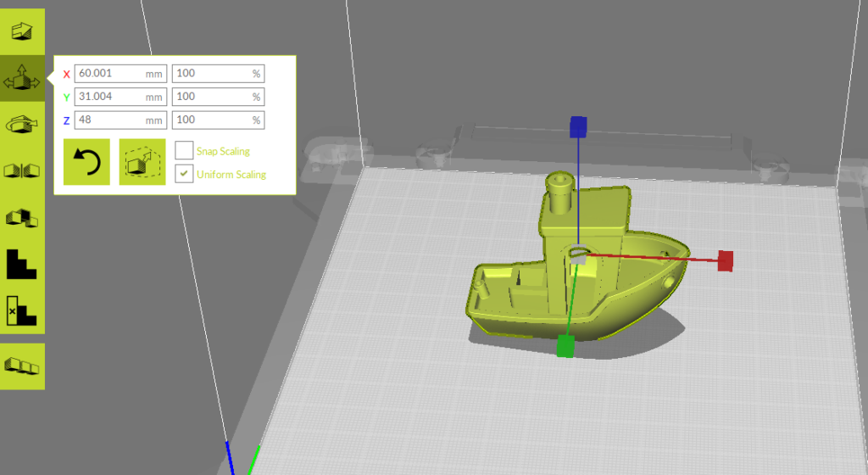868x475 pixels.
Task: Click the red X-axis scale handle
Action: click(726, 260)
